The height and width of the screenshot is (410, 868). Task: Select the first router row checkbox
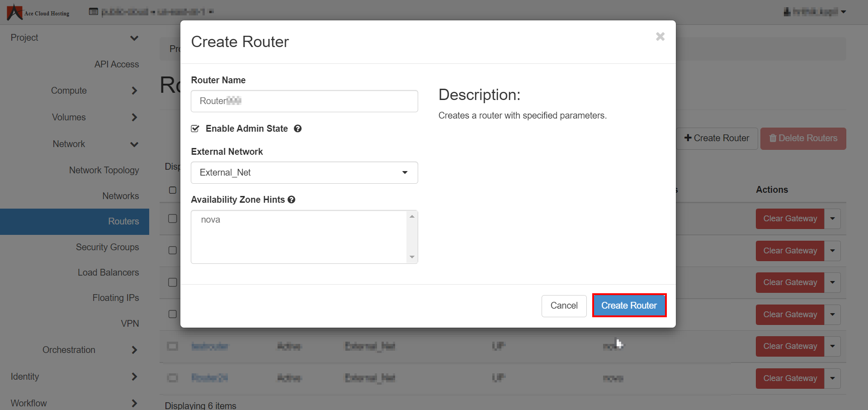tap(173, 219)
